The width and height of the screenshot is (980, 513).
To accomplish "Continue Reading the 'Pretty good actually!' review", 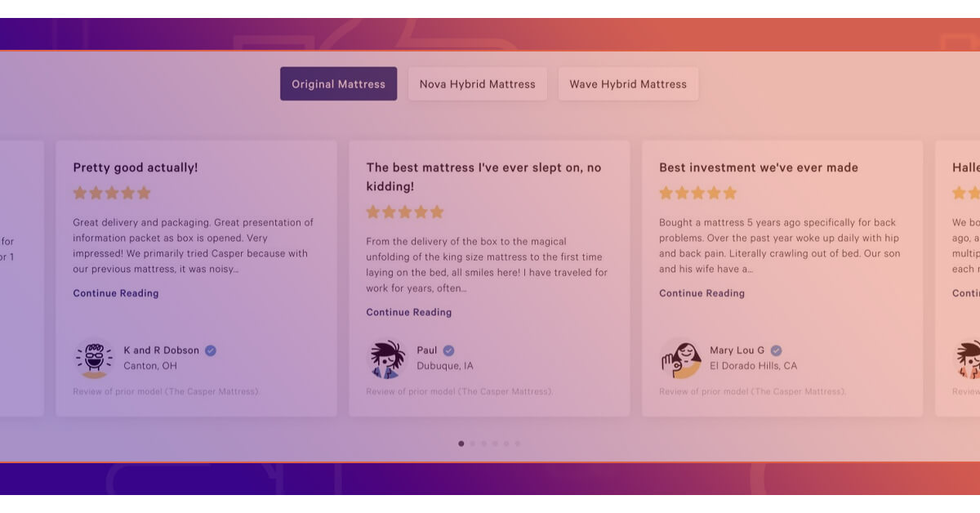I will click(116, 293).
